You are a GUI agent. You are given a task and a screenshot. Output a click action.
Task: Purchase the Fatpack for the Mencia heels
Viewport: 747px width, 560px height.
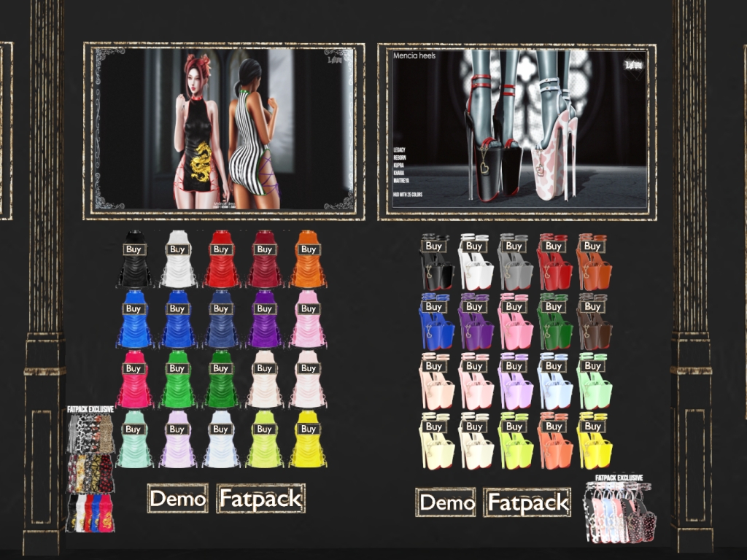click(528, 502)
